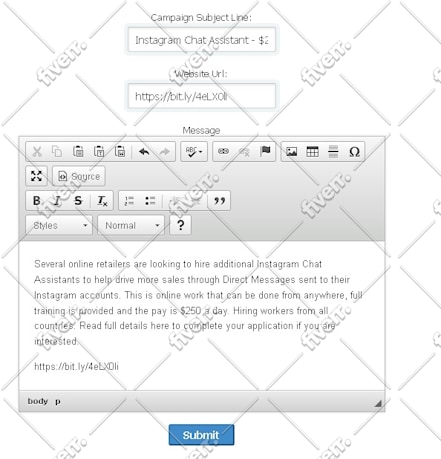This screenshot has height=459, width=441.
Task: Click the Copy icon in toolbar
Action: point(57,152)
